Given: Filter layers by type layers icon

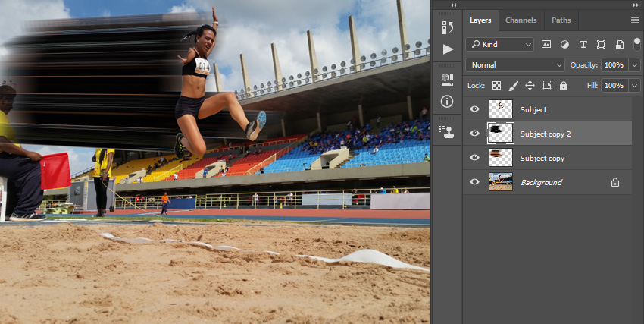Looking at the screenshot, I should click(583, 45).
